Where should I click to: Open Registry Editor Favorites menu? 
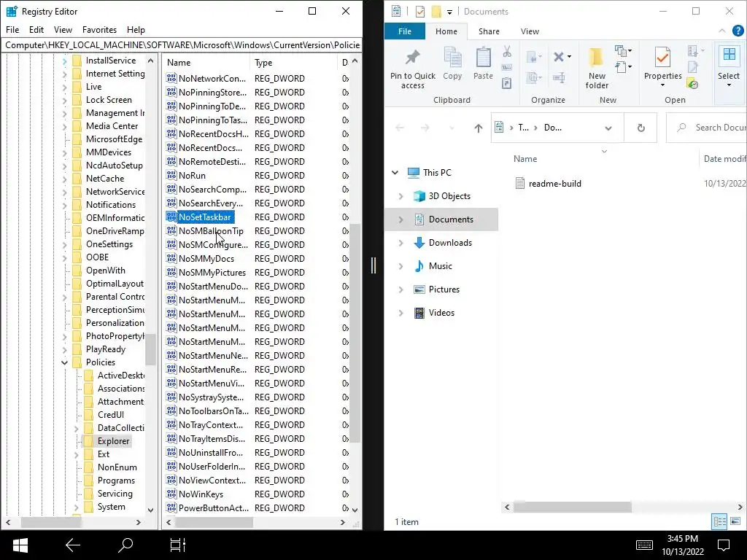point(99,29)
